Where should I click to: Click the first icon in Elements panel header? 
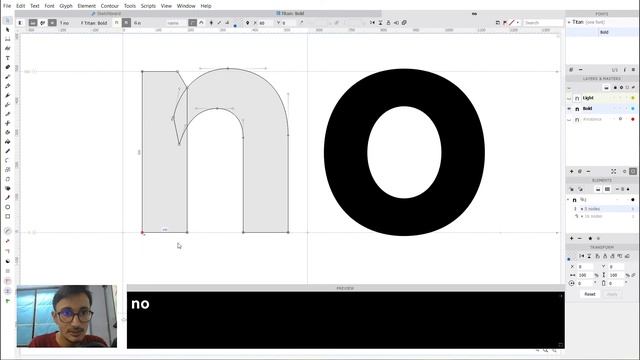click(571, 189)
